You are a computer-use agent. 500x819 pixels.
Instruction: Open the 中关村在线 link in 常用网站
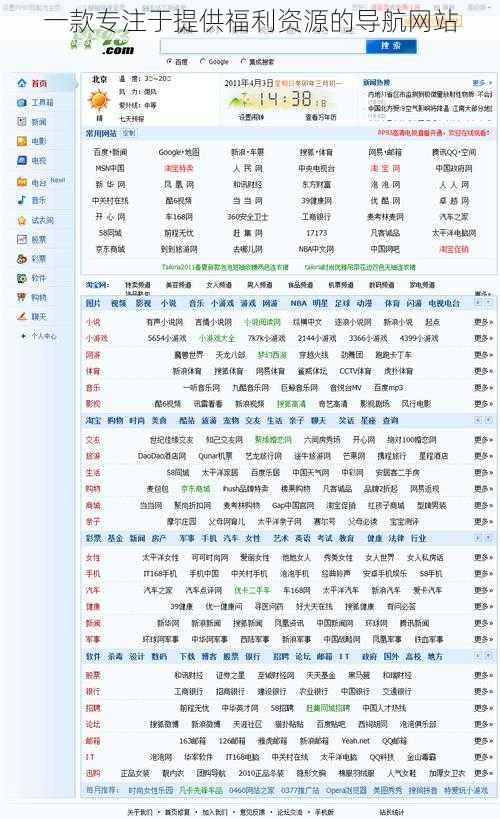pyautogui.click(x=110, y=201)
